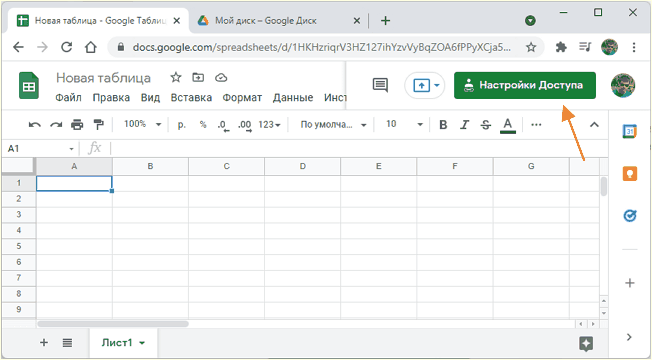Viewport: 652px width, 360px height.
Task: Open a new browser tab
Action: click(385, 21)
